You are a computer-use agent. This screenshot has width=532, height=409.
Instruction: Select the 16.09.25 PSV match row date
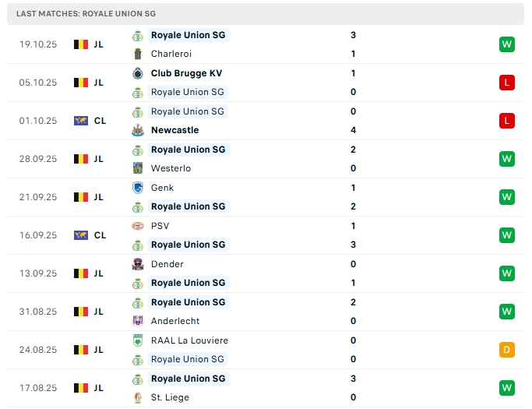38,235
